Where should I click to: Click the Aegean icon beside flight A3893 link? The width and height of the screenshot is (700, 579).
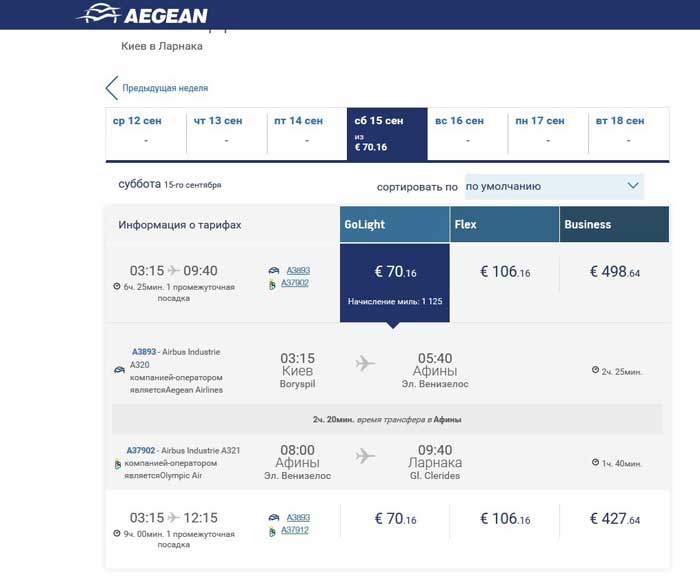click(x=274, y=270)
